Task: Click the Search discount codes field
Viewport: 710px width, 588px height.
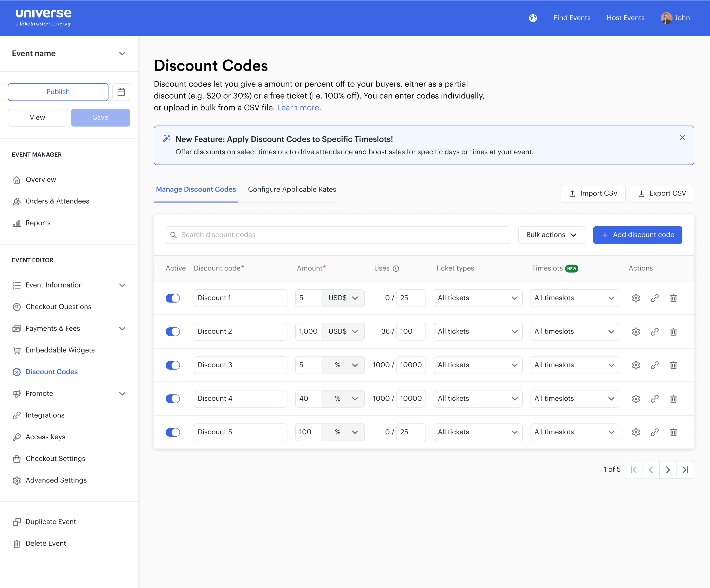Action: coord(338,235)
